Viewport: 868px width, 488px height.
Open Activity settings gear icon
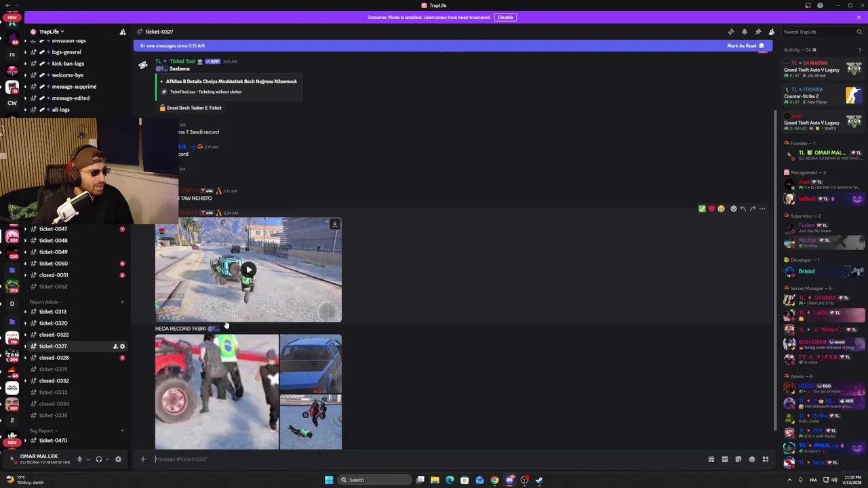pyautogui.click(x=814, y=49)
